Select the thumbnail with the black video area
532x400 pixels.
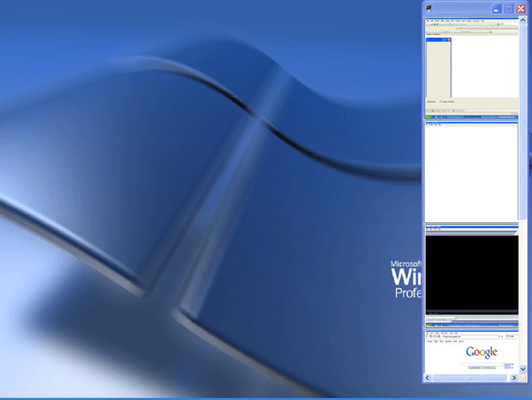(472, 276)
